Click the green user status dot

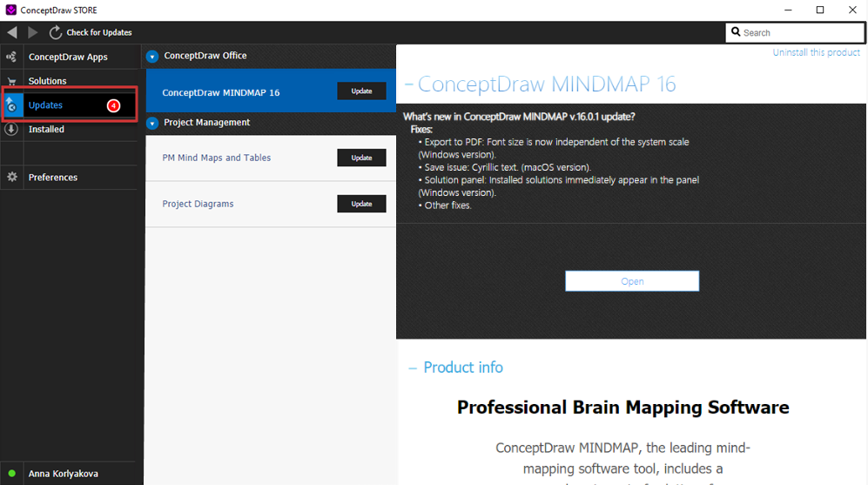[11, 474]
